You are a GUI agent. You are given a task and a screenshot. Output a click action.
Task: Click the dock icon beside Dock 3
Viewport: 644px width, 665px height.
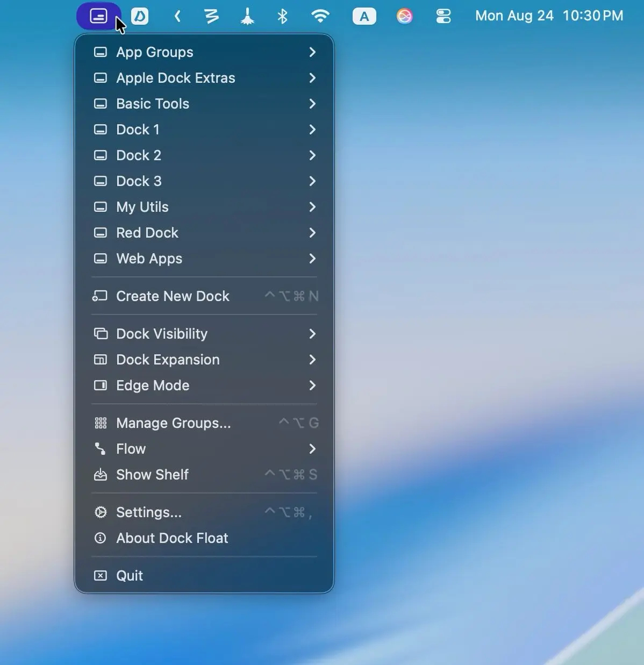click(101, 181)
